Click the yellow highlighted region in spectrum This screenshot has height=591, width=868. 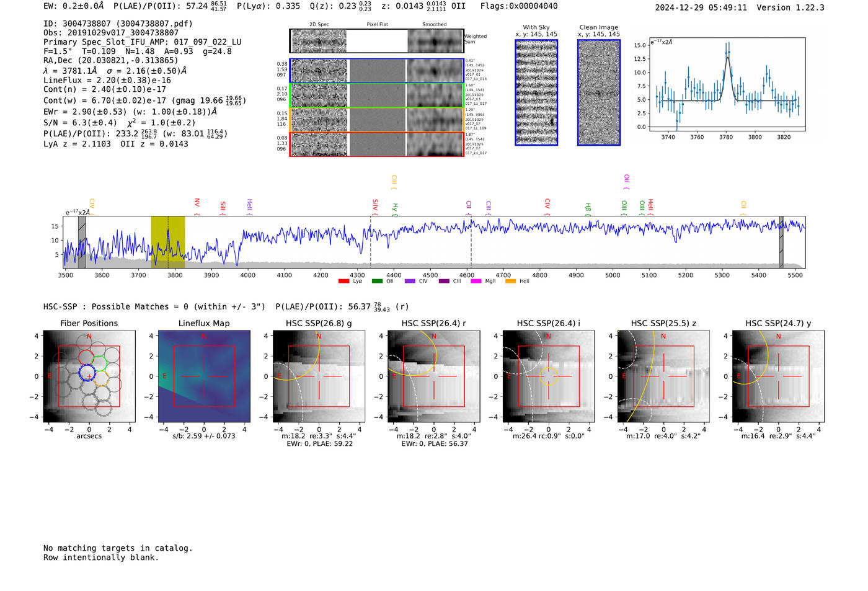click(168, 242)
